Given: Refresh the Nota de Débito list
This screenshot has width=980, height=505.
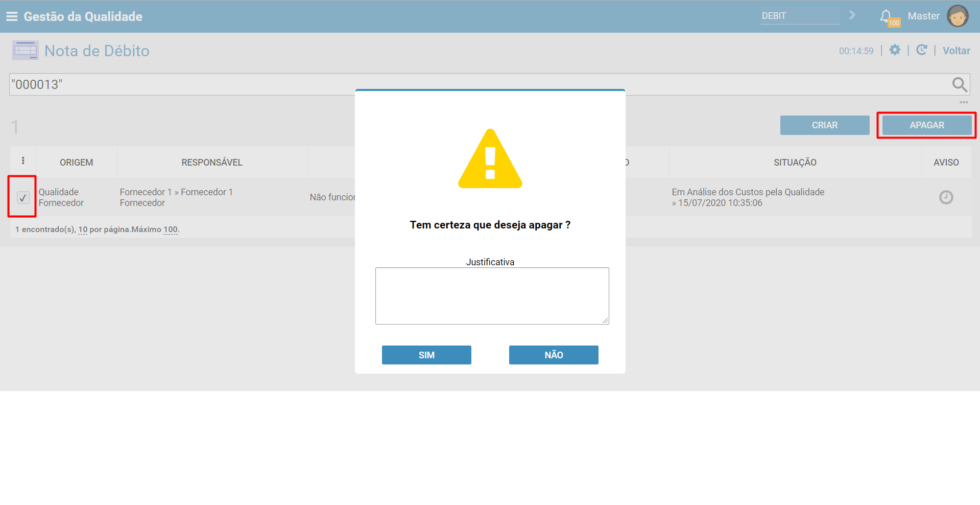Looking at the screenshot, I should click(921, 50).
